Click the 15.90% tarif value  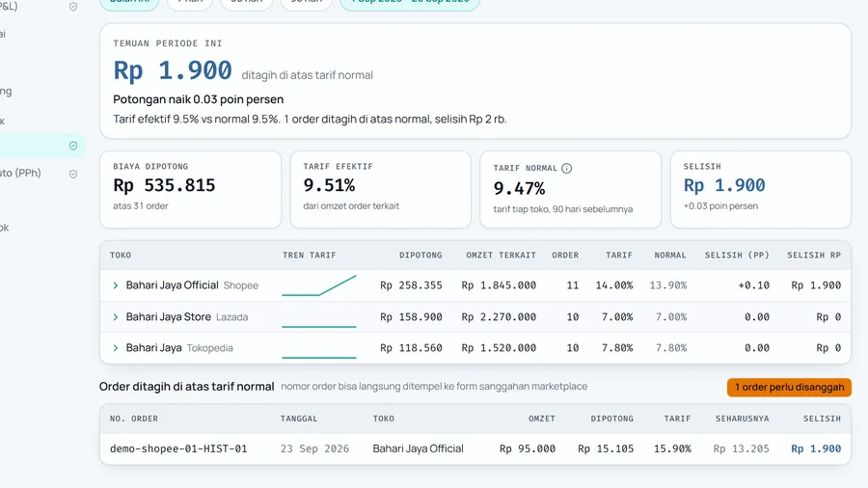click(x=672, y=448)
